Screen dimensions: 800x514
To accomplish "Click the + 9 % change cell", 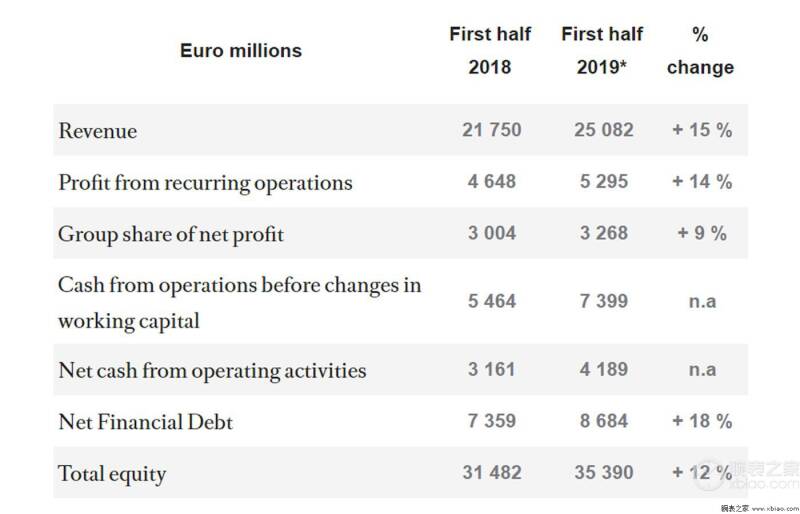I will point(702,233).
